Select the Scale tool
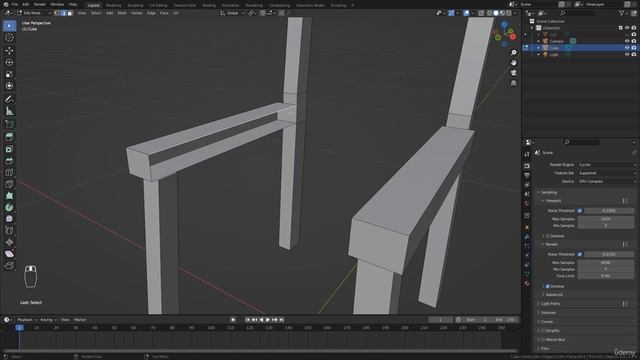Image resolution: width=640 pixels, height=360 pixels. (9, 74)
